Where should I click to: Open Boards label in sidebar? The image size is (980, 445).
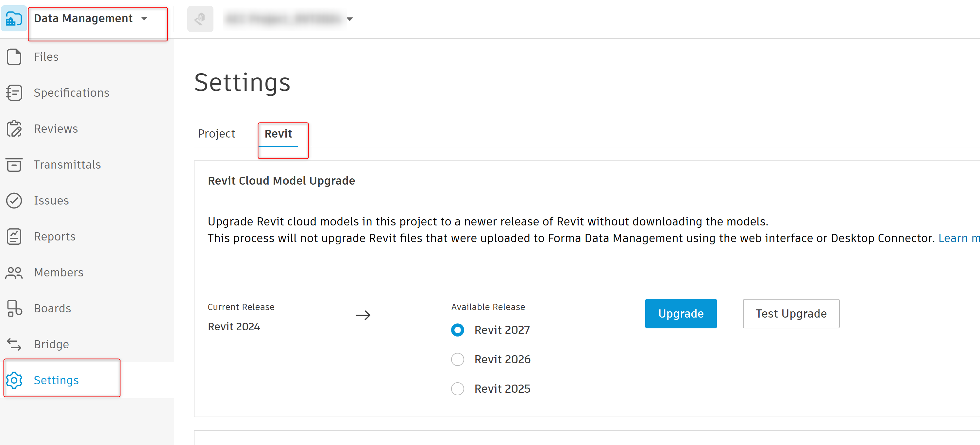pyautogui.click(x=53, y=308)
